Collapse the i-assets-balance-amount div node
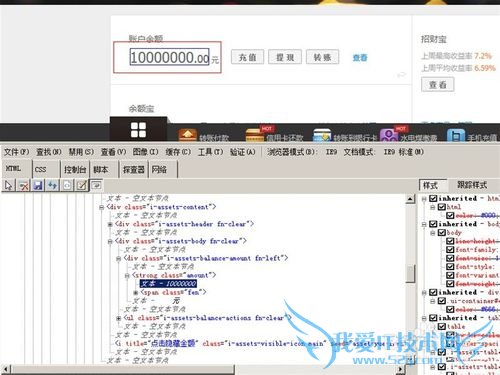500x375 pixels. [118, 258]
